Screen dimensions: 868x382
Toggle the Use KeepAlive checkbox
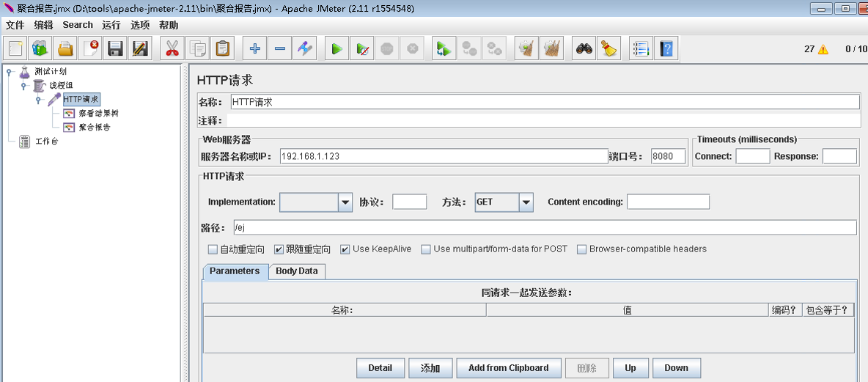coord(345,249)
